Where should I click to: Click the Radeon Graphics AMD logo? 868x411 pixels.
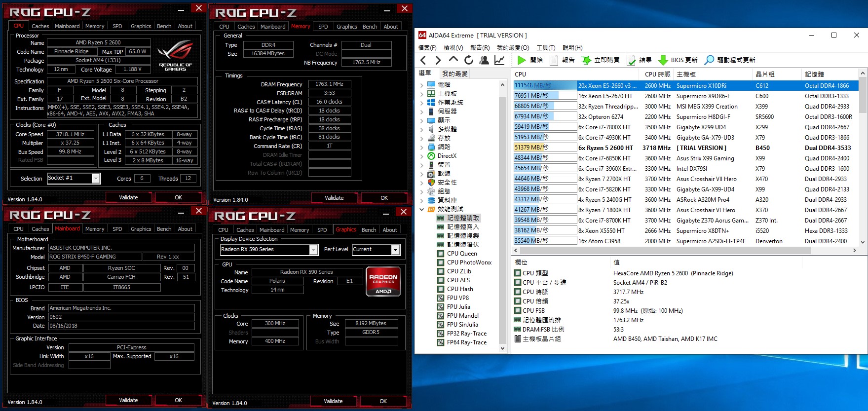click(x=383, y=282)
